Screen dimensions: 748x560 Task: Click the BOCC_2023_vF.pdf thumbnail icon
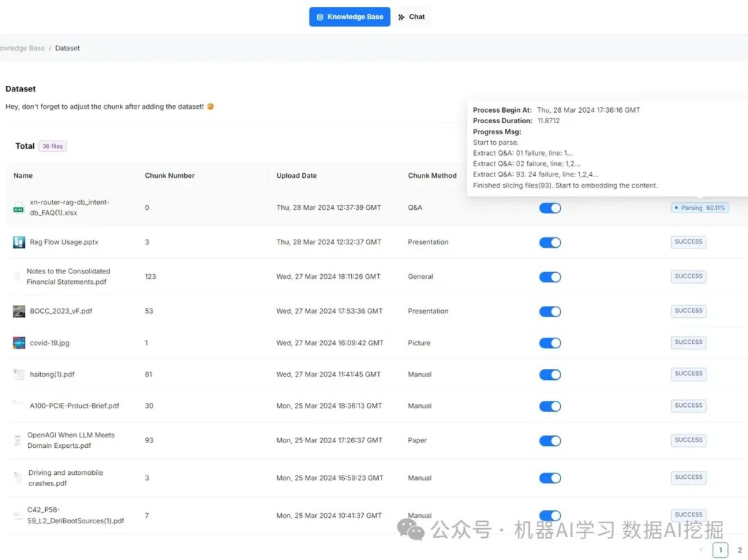point(19,311)
